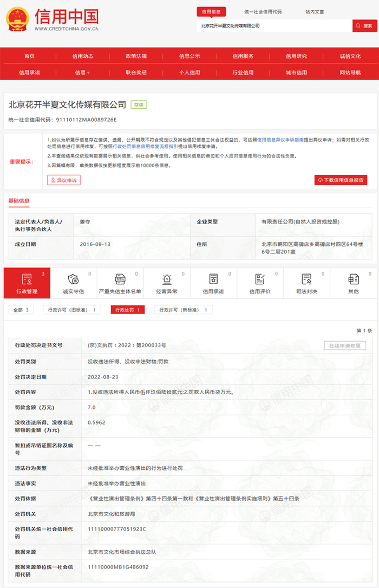Screen dimensions: 379x588
Task: Click the 重要提示 notice label
Action: [21, 162]
